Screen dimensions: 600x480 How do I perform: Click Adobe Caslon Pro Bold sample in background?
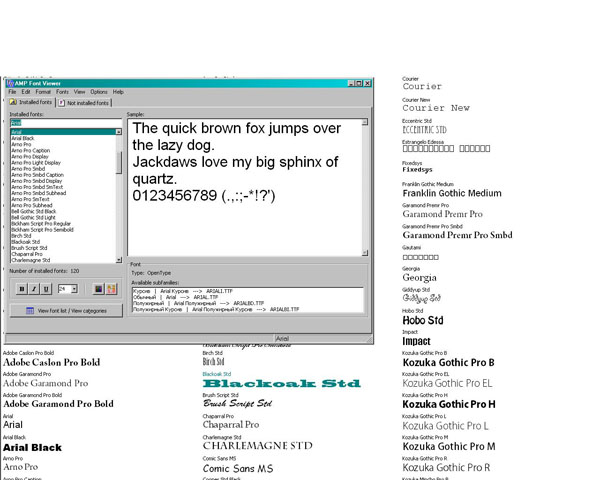[52, 362]
